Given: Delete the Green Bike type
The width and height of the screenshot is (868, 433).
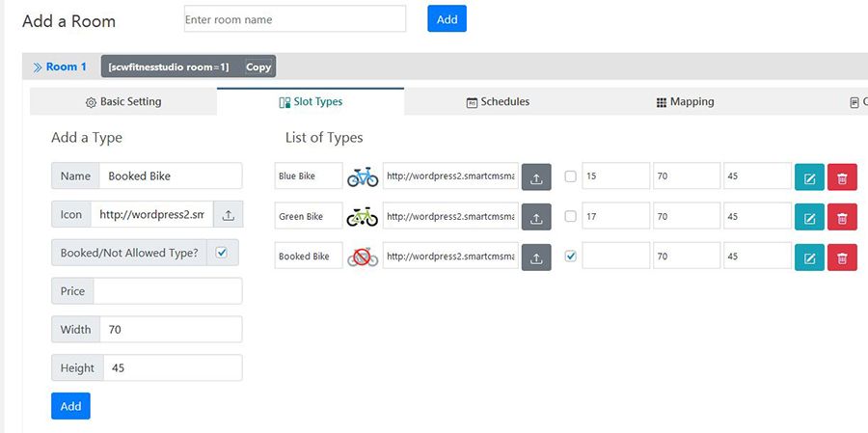Looking at the screenshot, I should pos(842,217).
